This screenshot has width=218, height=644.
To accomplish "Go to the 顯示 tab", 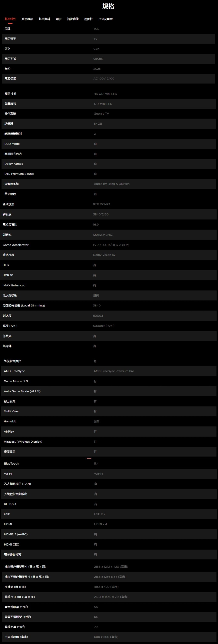I will [58, 19].
